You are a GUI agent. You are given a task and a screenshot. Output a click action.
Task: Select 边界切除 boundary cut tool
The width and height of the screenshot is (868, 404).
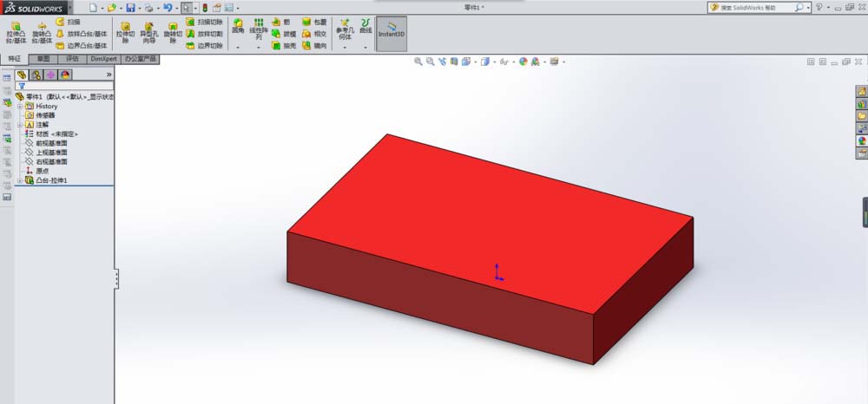pyautogui.click(x=204, y=45)
